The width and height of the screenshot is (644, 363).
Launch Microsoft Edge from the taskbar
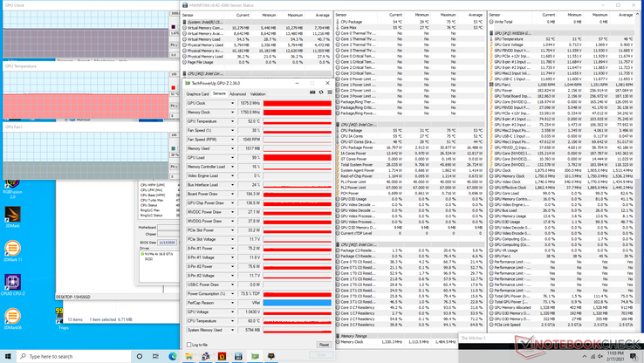pyautogui.click(x=173, y=356)
